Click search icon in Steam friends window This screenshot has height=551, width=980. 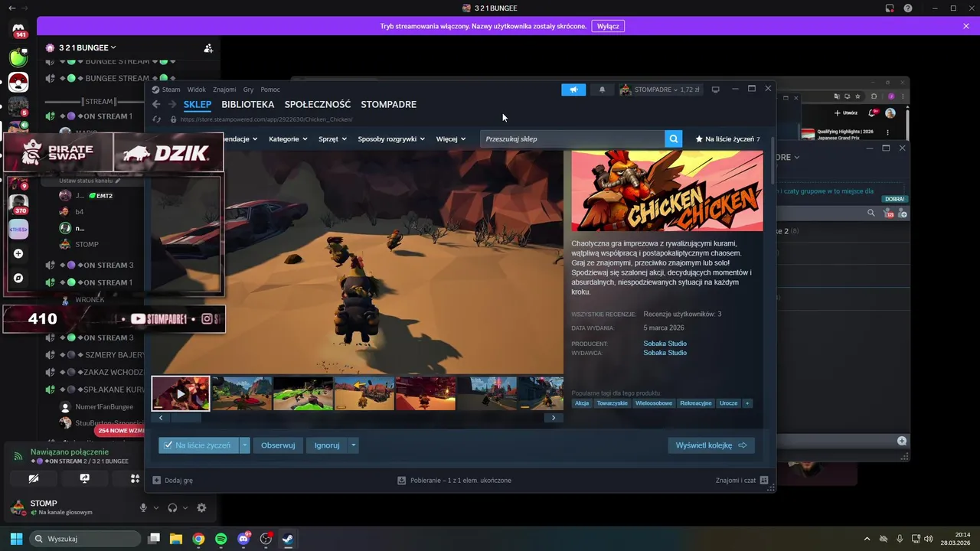click(x=871, y=214)
